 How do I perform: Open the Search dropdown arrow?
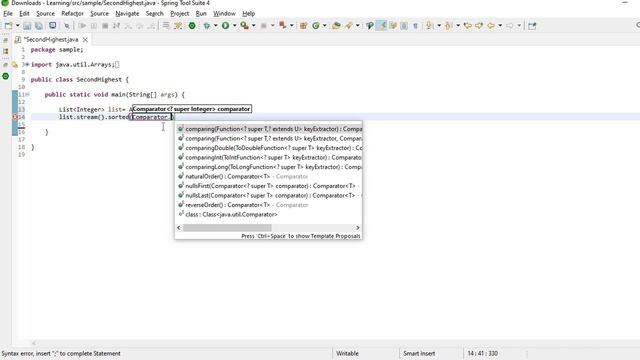click(x=358, y=26)
